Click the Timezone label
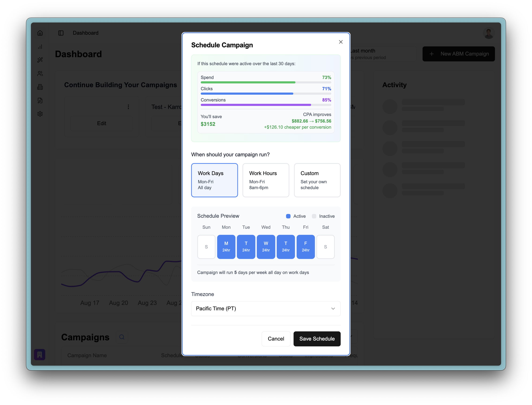The height and width of the screenshot is (405, 532). click(202, 294)
